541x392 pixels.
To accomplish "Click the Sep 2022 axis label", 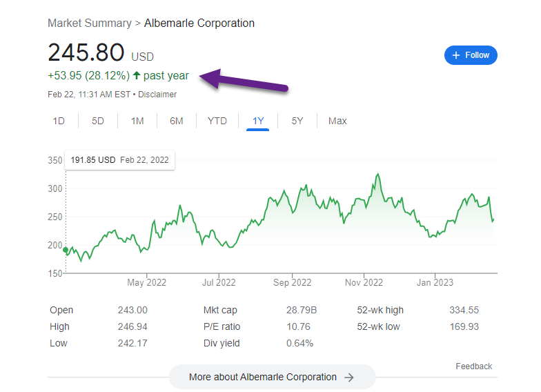I will [x=293, y=283].
